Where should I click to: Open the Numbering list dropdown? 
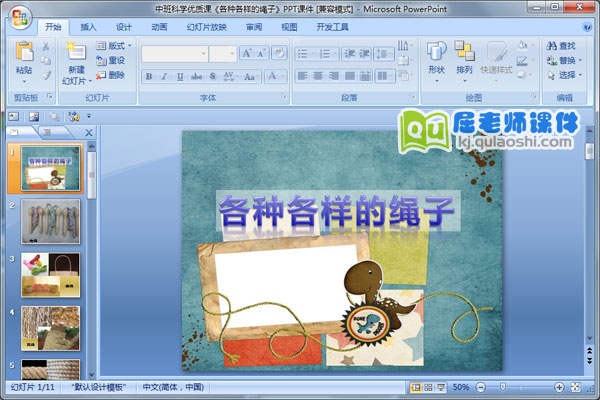(328, 54)
